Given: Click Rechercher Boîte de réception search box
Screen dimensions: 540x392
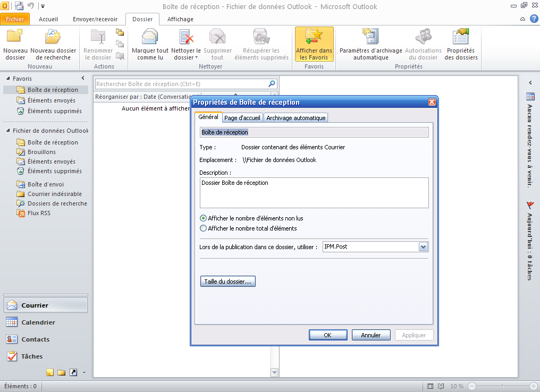Looking at the screenshot, I should tap(181, 83).
